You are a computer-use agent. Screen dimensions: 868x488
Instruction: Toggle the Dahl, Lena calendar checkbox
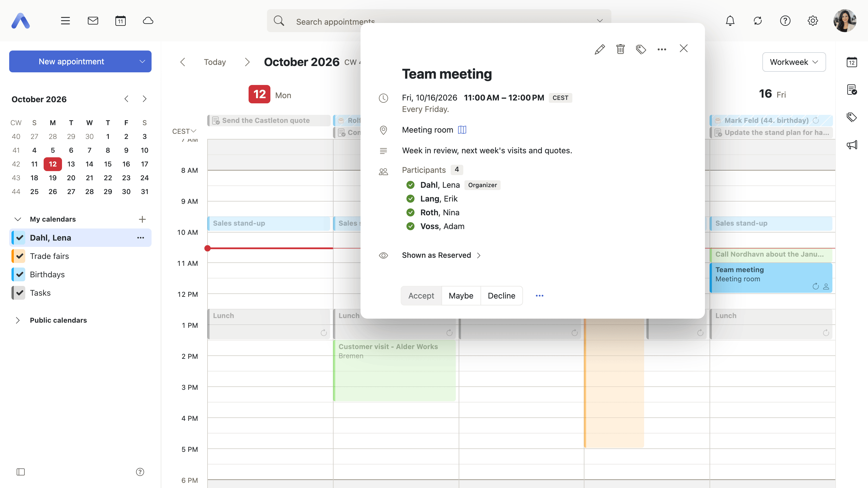(20, 238)
